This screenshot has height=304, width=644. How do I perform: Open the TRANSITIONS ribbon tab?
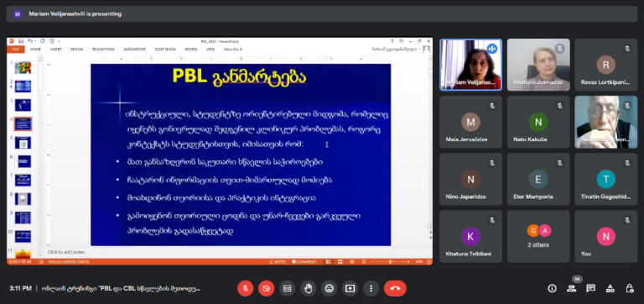click(103, 50)
